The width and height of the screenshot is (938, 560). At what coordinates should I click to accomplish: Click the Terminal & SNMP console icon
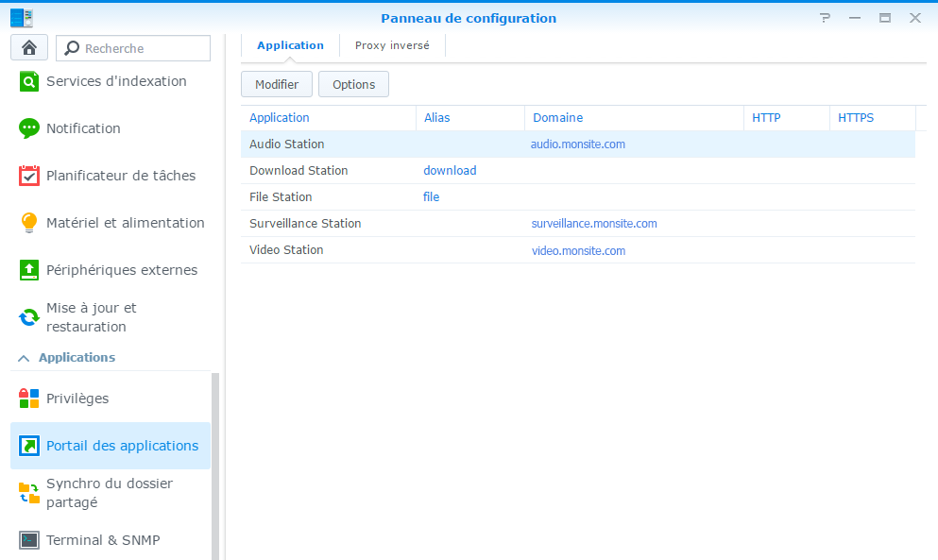[x=28, y=540]
